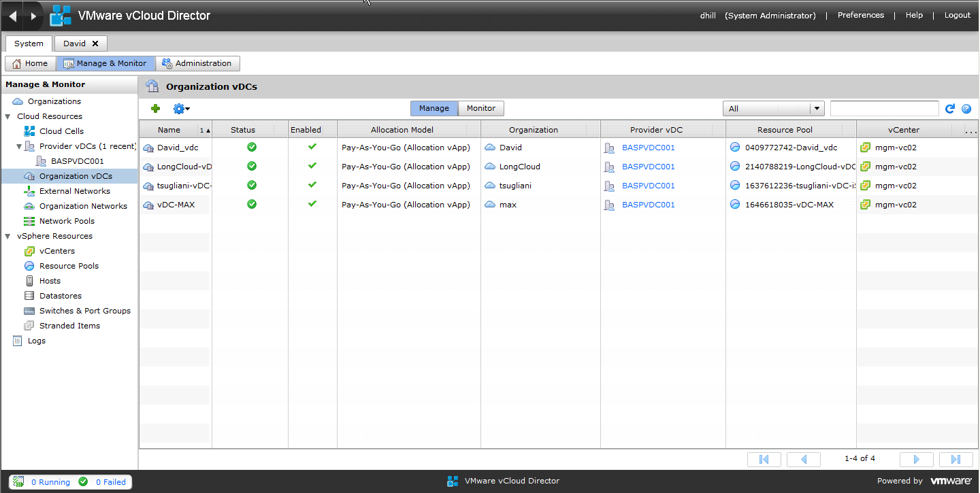Click the VMware vCloud Director logo icon
Image resolution: width=980 pixels, height=493 pixels.
click(x=60, y=16)
